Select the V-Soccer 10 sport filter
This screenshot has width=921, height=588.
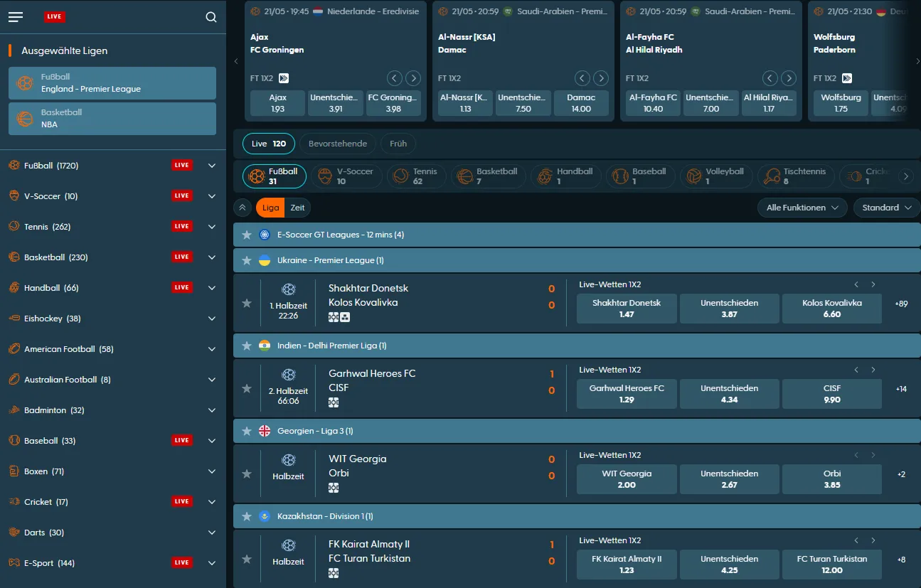tap(346, 176)
